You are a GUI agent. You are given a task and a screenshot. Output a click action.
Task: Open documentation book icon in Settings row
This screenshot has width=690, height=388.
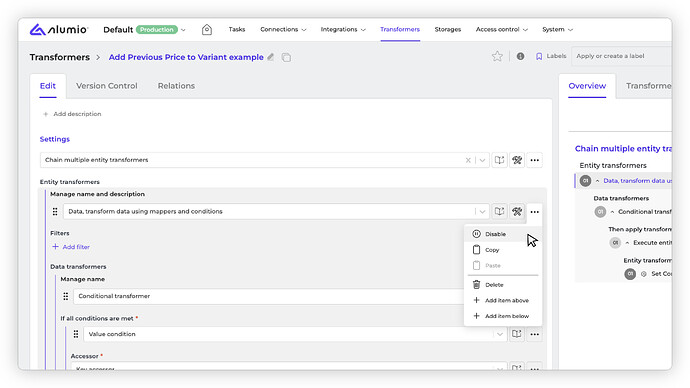coord(499,160)
